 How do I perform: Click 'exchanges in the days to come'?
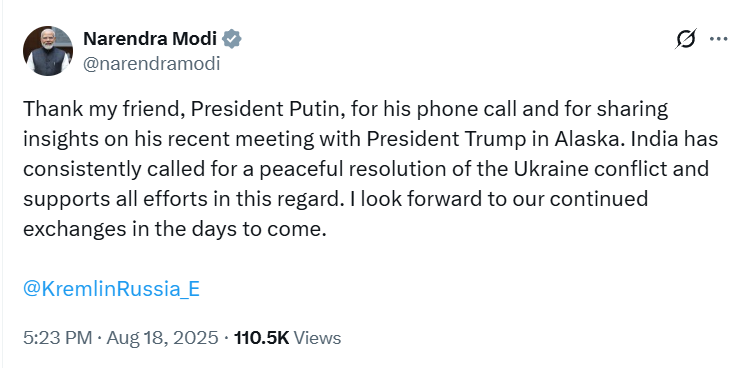(175, 230)
